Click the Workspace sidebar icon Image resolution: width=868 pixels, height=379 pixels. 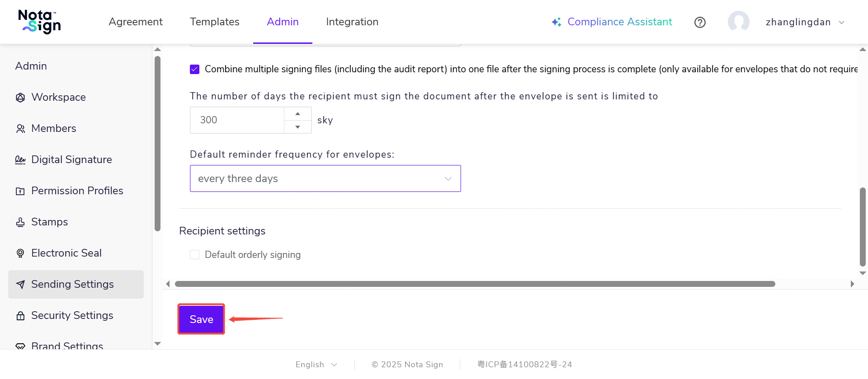pyautogui.click(x=20, y=98)
